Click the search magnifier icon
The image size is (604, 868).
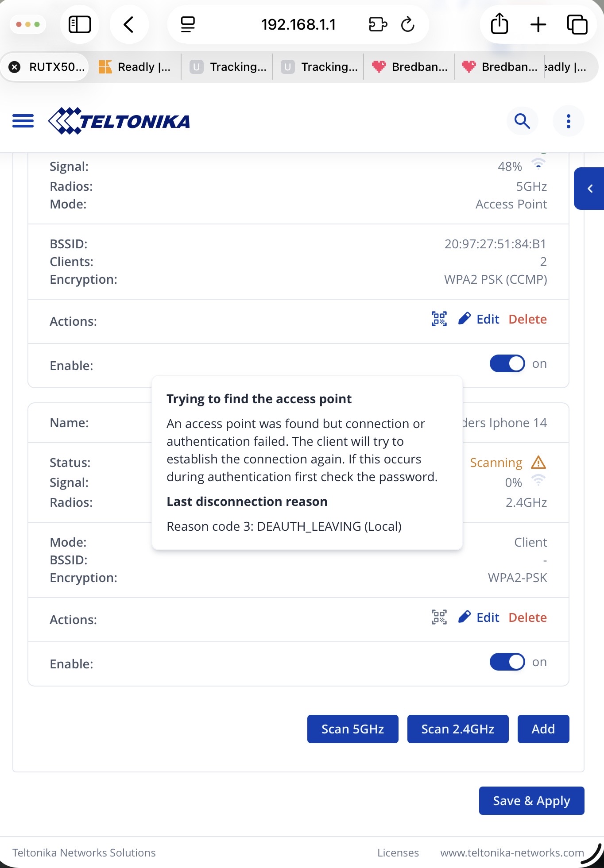point(522,121)
